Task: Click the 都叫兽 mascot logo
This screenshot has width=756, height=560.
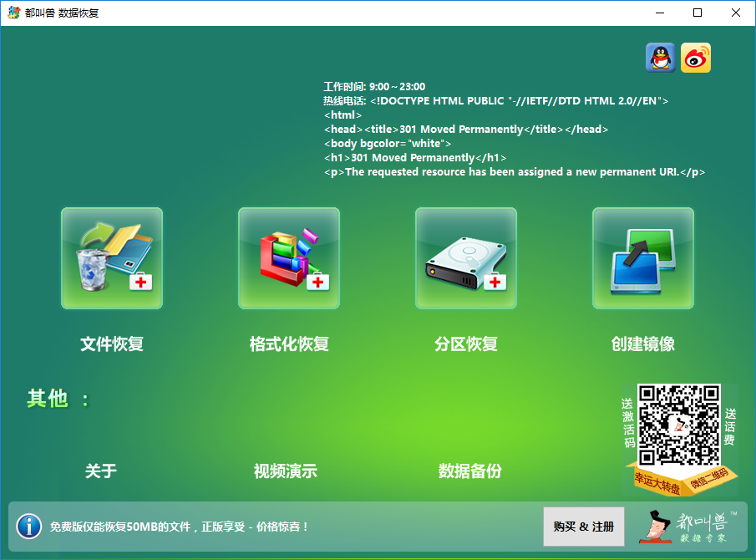Action: 688,527
